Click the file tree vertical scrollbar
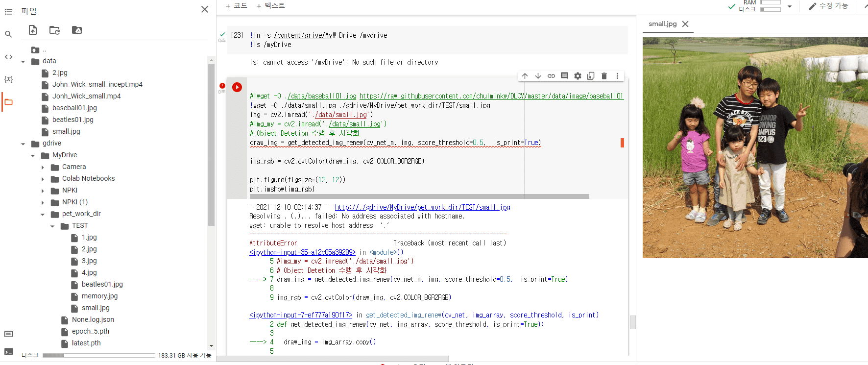This screenshot has width=868, height=365. [x=211, y=145]
